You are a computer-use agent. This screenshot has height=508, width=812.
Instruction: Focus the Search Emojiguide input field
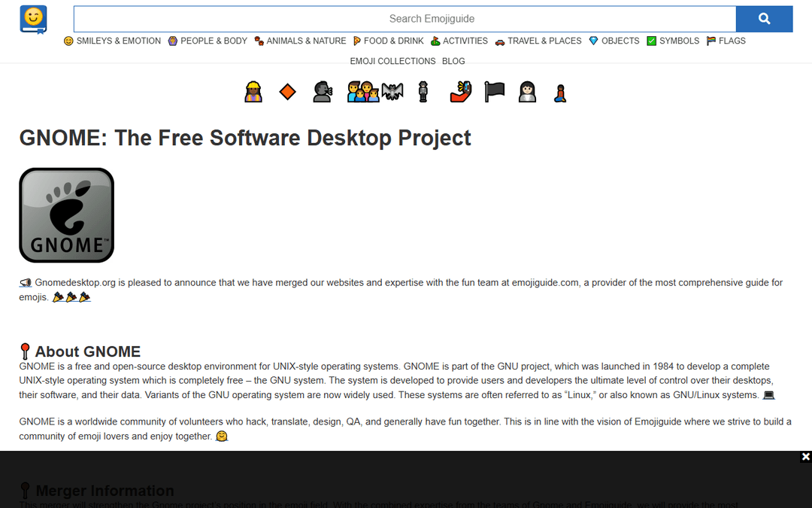(x=405, y=19)
